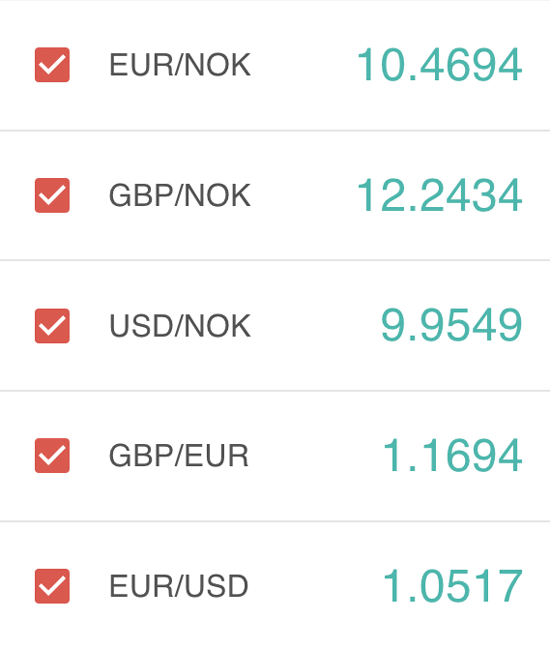
Task: Select the 12.2434 rate value
Action: coord(439,195)
